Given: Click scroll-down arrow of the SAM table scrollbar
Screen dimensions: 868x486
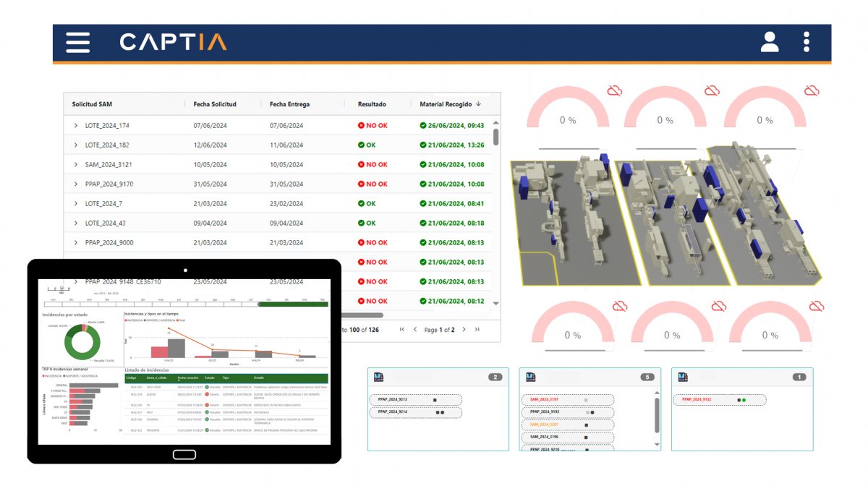Looking at the screenshot, I should (x=495, y=303).
